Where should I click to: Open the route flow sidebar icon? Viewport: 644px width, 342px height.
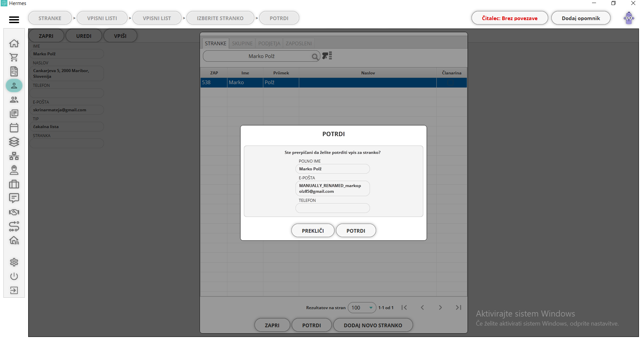[x=14, y=226]
